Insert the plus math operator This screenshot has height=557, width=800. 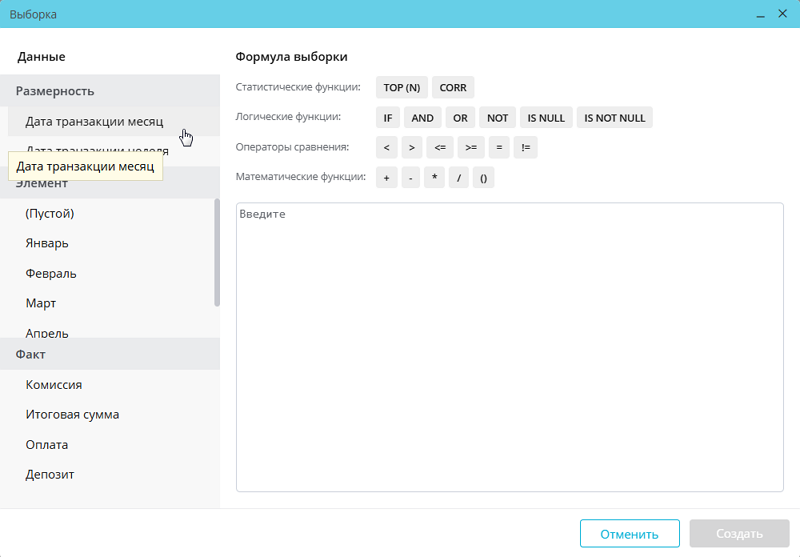pos(386,178)
